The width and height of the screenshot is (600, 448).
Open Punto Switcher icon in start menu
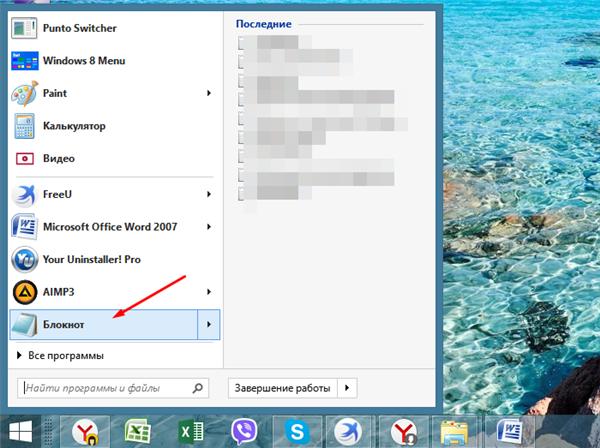click(x=24, y=28)
